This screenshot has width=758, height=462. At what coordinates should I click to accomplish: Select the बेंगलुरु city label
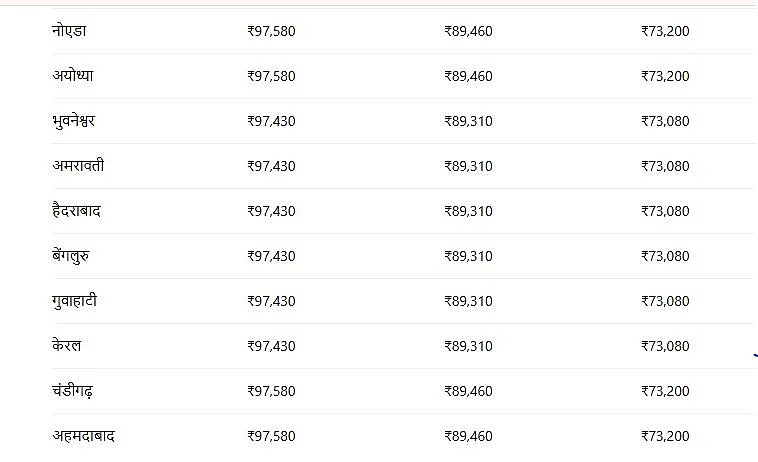coord(71,256)
